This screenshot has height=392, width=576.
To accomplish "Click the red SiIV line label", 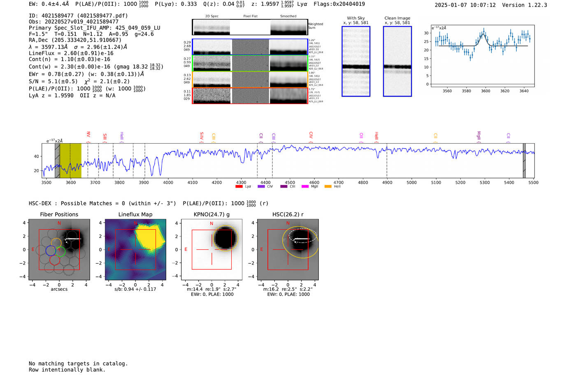I will [x=202, y=136].
